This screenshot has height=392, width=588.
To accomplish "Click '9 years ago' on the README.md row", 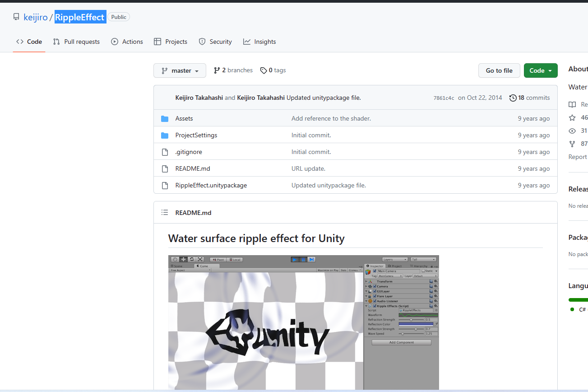I will tap(534, 168).
